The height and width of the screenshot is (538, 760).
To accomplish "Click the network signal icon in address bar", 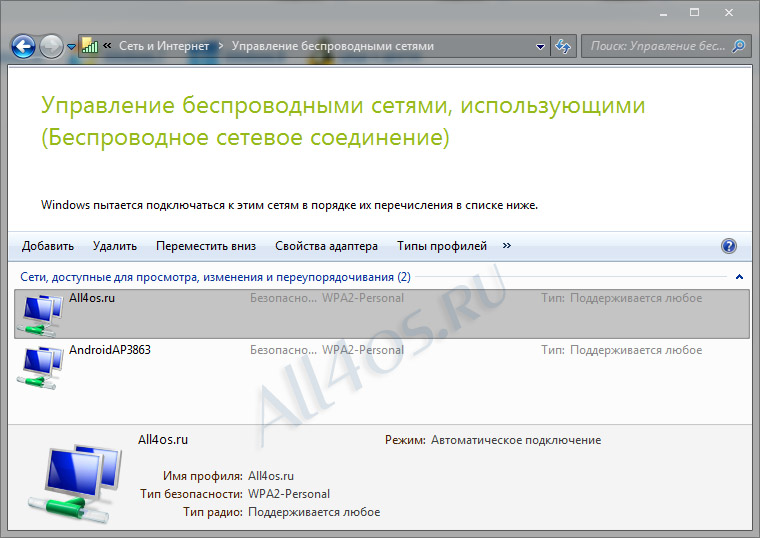I will [90, 46].
